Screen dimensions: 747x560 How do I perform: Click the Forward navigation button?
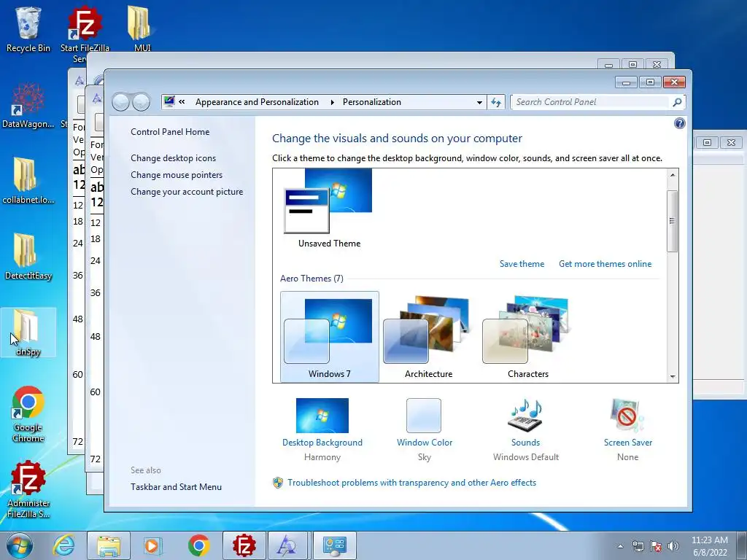141,102
